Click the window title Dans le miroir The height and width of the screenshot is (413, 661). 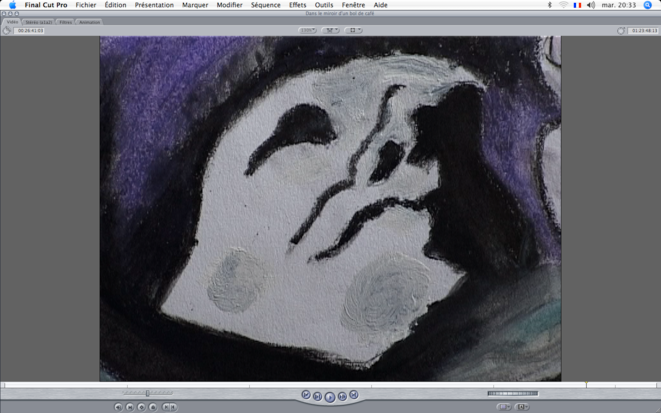340,14
